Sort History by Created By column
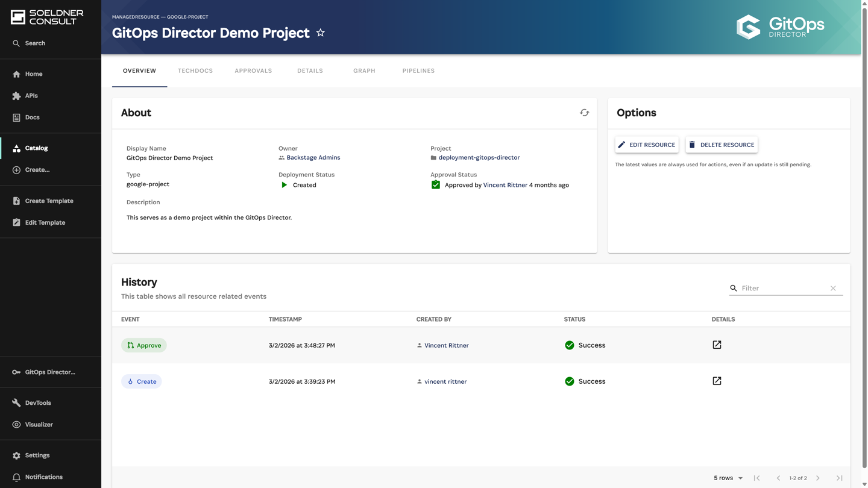This screenshot has width=868, height=488. 434,319
